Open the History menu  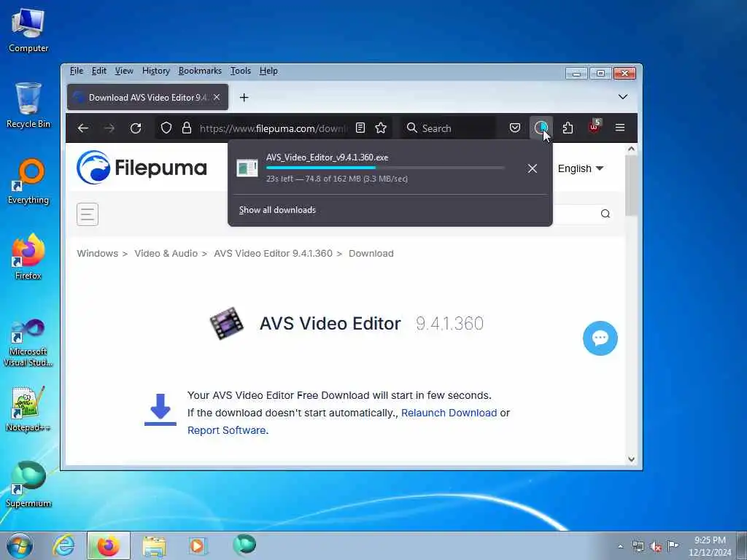(x=156, y=71)
